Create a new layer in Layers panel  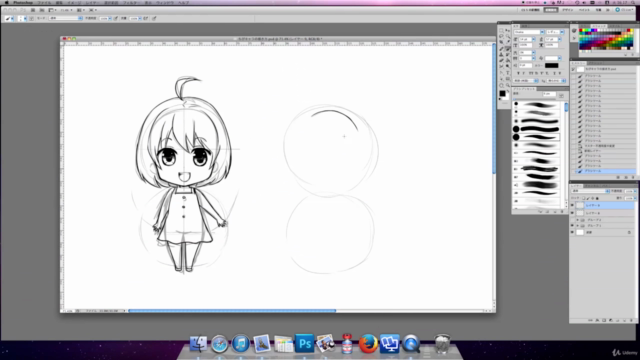pyautogui.click(x=624, y=320)
